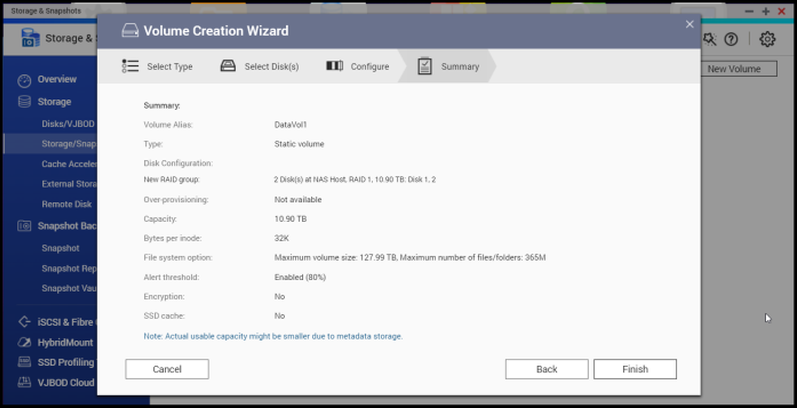This screenshot has width=797, height=408.
Task: Click the VJBOD Cloud icon
Action: pyautogui.click(x=24, y=382)
